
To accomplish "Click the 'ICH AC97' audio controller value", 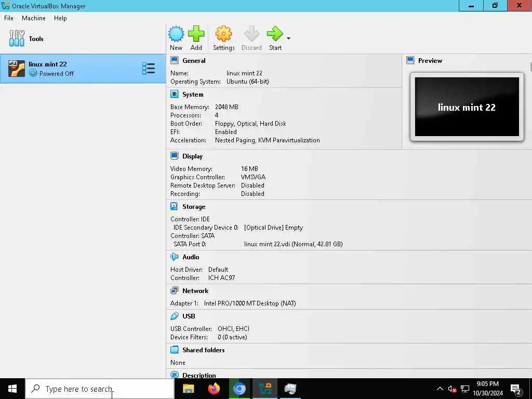I will click(x=221, y=278).
